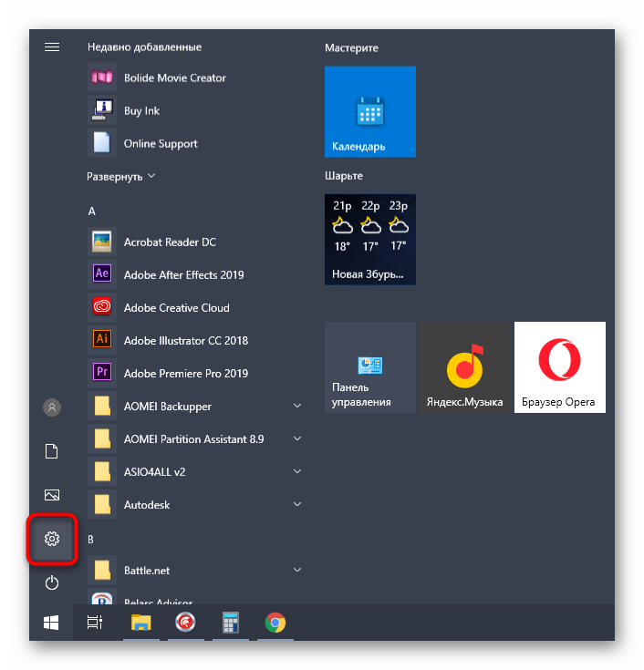Screen dimensions: 644x670
Task: Open the weather tile for Новая Збурь
Action: (370, 239)
